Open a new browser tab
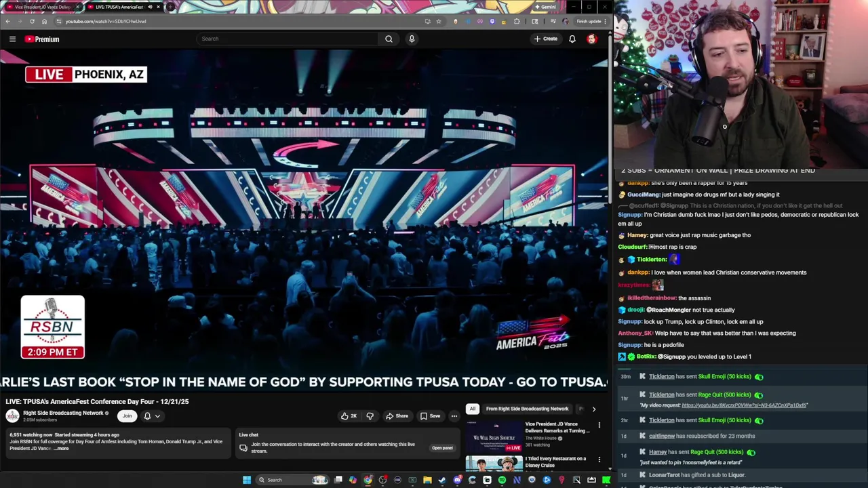The image size is (868, 488). [170, 7]
